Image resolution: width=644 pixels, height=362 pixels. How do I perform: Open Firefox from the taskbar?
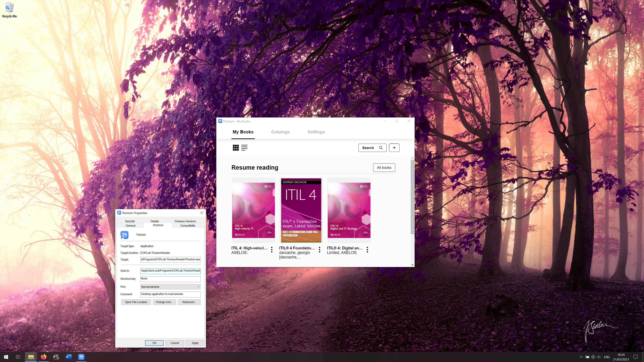tap(43, 357)
